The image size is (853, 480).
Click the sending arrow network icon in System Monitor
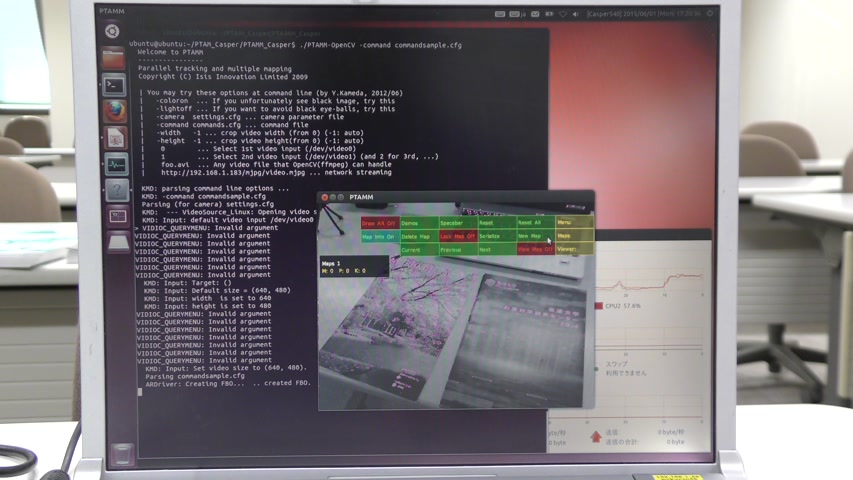pos(596,436)
